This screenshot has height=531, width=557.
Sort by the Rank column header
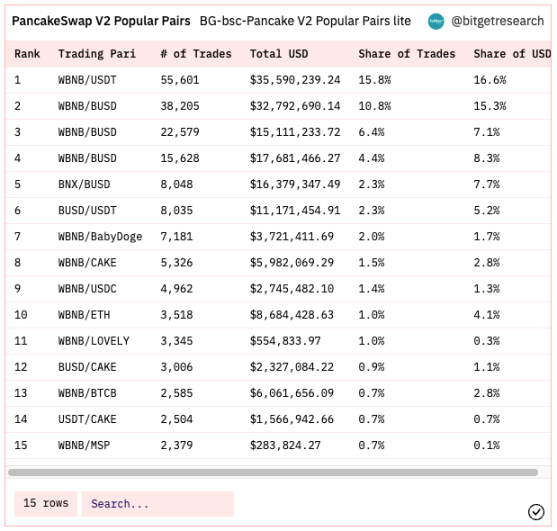pos(27,54)
